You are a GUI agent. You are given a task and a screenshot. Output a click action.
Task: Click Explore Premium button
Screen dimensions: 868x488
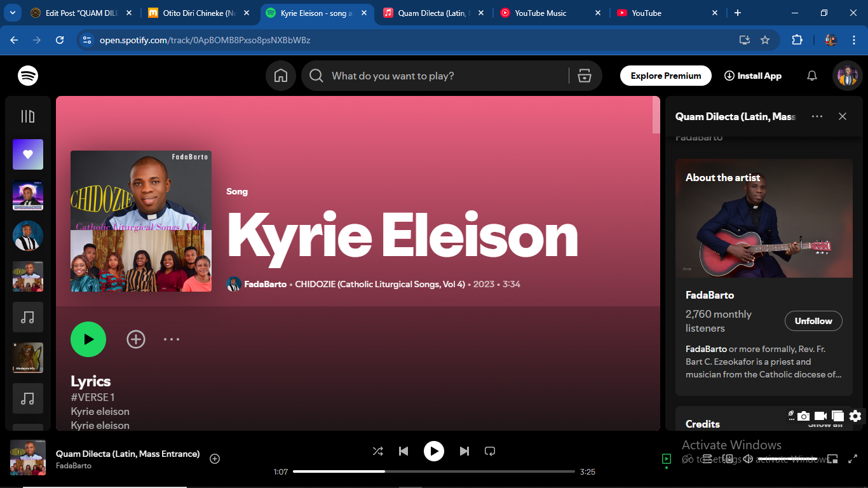point(665,76)
